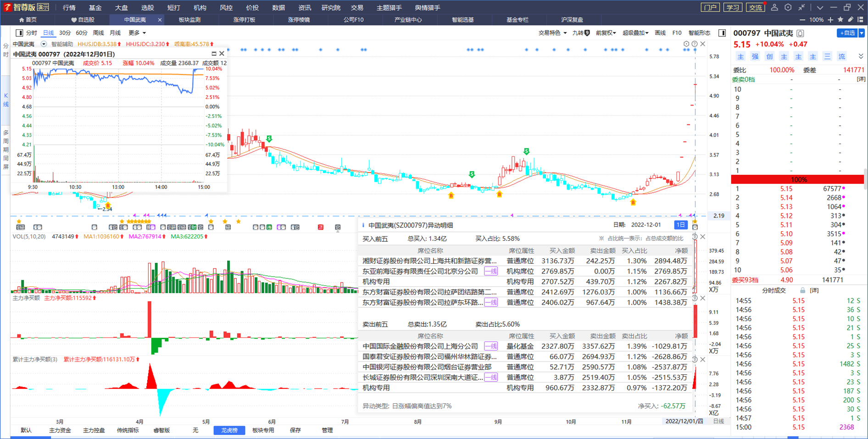Viewport: 868px width, 439px height.
Task: Click the zoom-in plus icon next to 100%
Action: 830,20
